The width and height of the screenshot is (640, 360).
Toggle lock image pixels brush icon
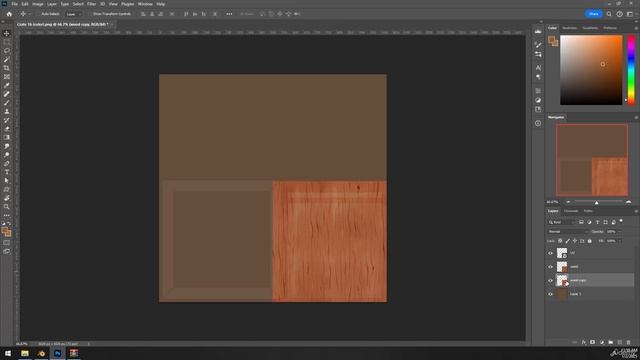click(567, 241)
